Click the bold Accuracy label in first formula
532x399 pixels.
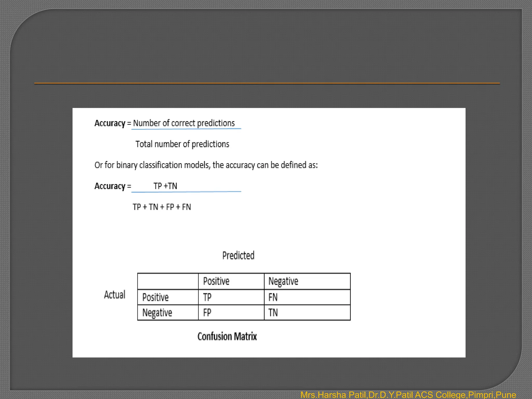click(110, 123)
